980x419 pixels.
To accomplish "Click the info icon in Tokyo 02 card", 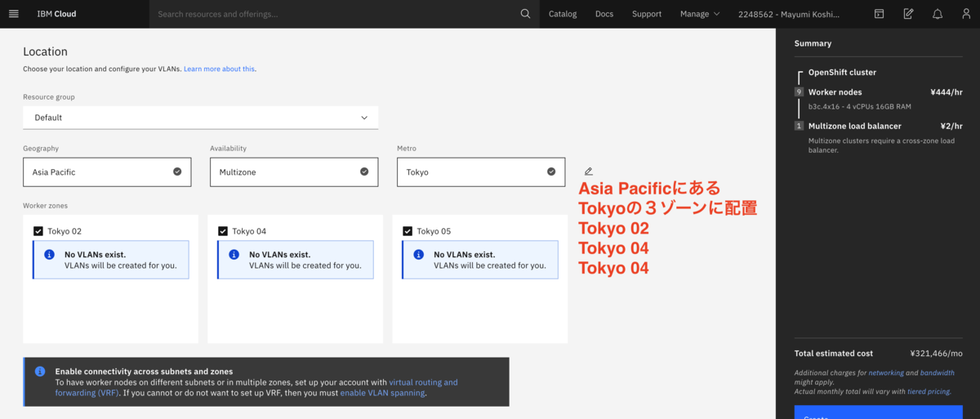I will [49, 255].
